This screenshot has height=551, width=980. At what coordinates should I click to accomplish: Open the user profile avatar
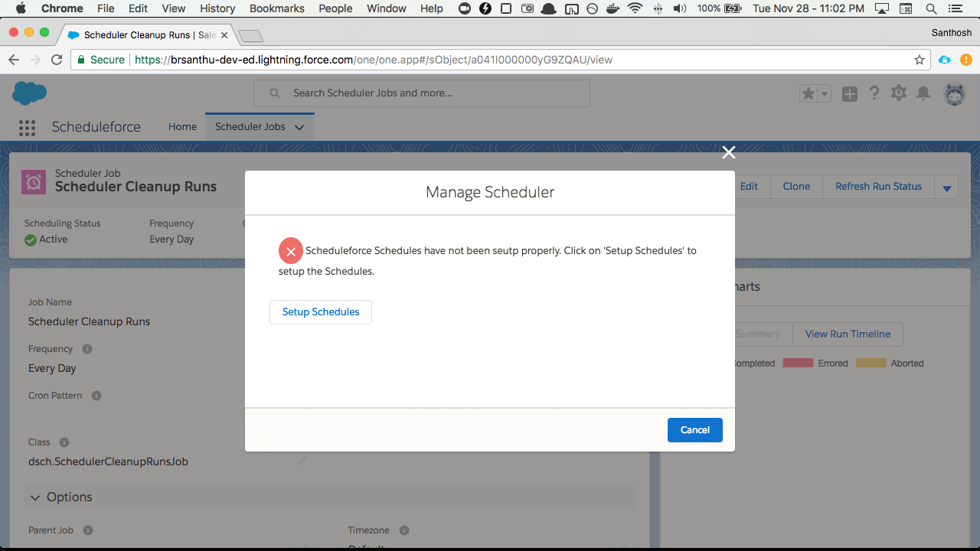click(954, 93)
